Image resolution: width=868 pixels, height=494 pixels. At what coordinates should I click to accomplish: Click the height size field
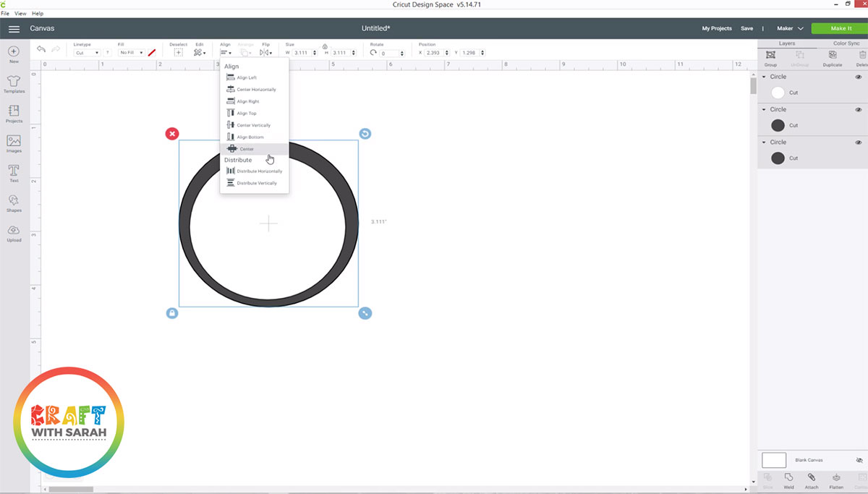pos(341,53)
